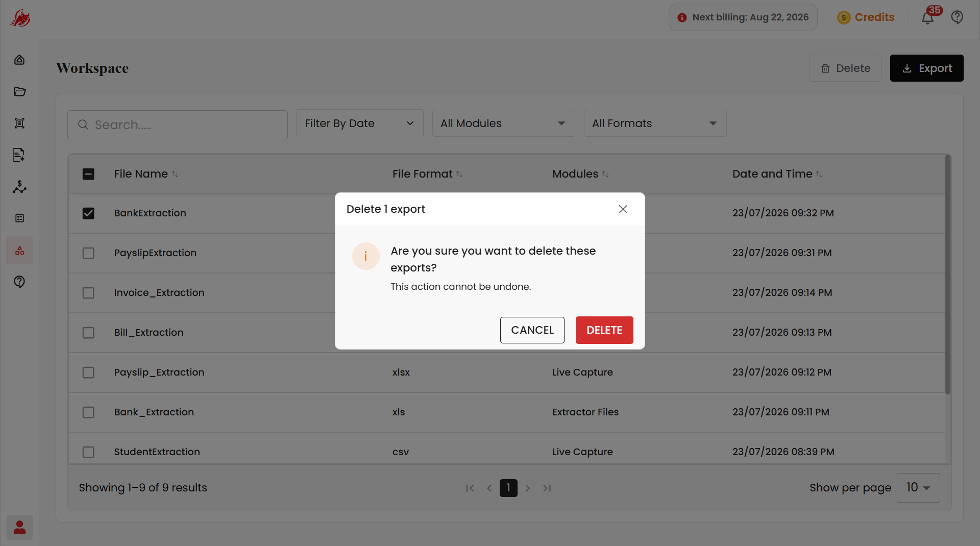Click the 23/07/2026 09:32 PM date cell
Image resolution: width=980 pixels, height=546 pixels.
[x=783, y=213]
